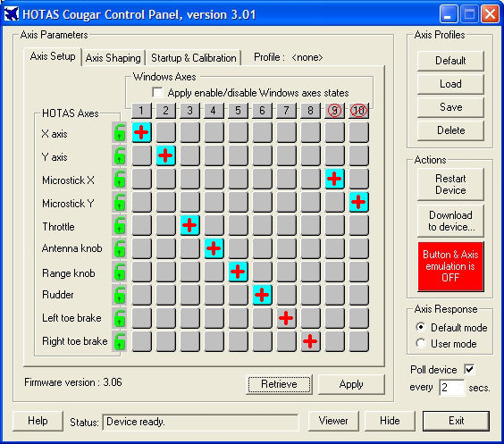Click the circled Windows axis 10 header
The image size is (504, 444).
tap(358, 111)
